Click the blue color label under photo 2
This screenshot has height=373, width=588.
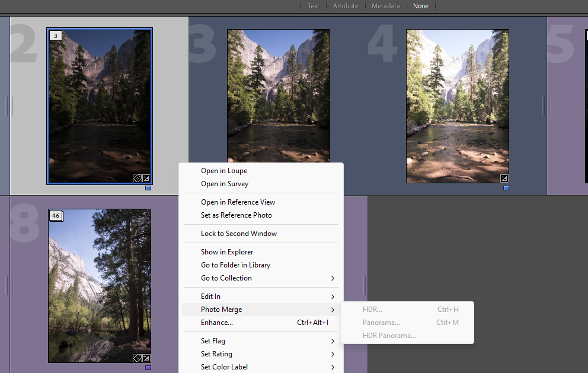point(148,188)
